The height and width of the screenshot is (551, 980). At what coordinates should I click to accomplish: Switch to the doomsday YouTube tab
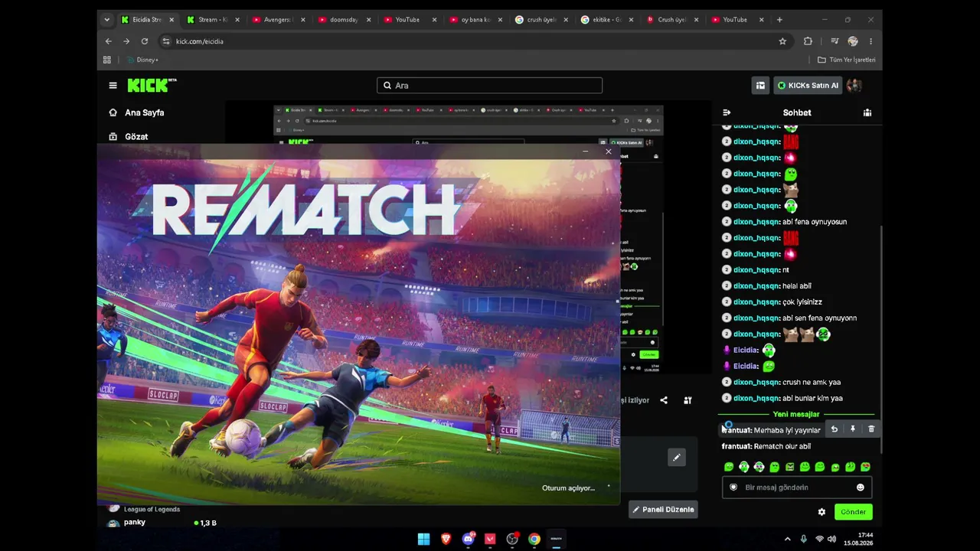[345, 20]
